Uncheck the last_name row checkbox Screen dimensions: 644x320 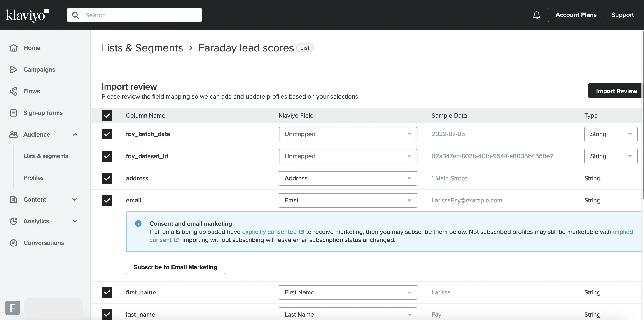tap(107, 315)
